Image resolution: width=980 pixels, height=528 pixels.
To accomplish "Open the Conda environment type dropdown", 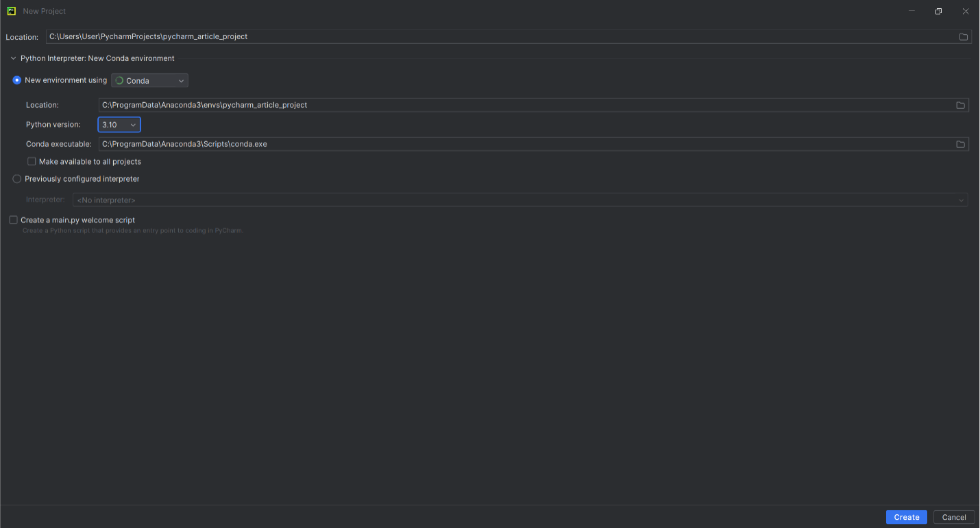I will coord(149,80).
